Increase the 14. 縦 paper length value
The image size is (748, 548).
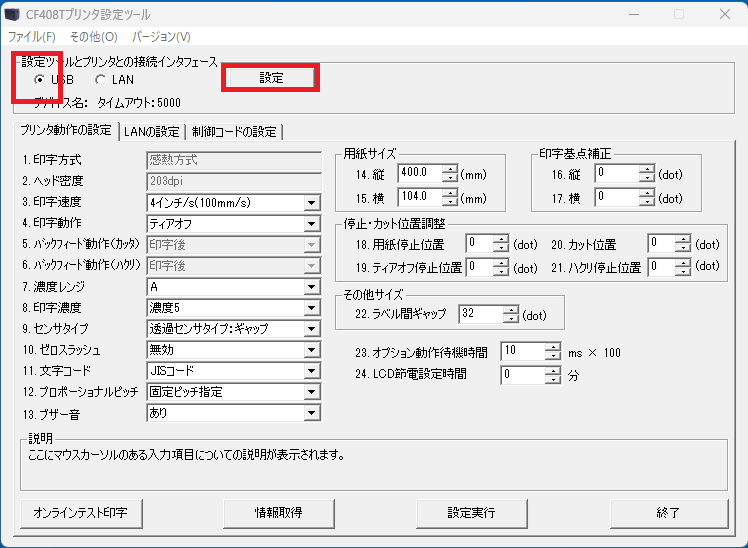(450, 169)
